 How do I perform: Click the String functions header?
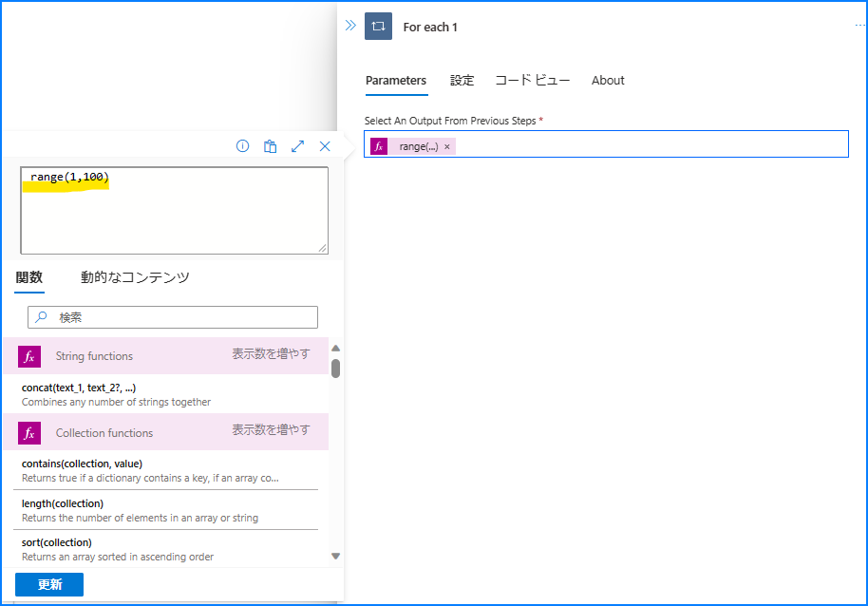165,356
